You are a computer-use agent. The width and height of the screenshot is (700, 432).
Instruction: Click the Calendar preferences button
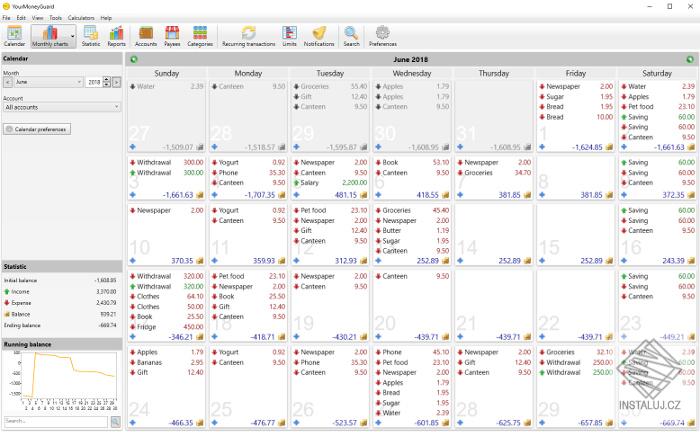coord(37,129)
